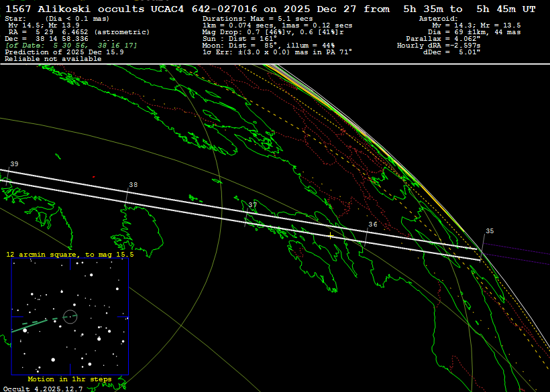Click the 'Durations: Max = 5.1 secs' text

(x=258, y=19)
